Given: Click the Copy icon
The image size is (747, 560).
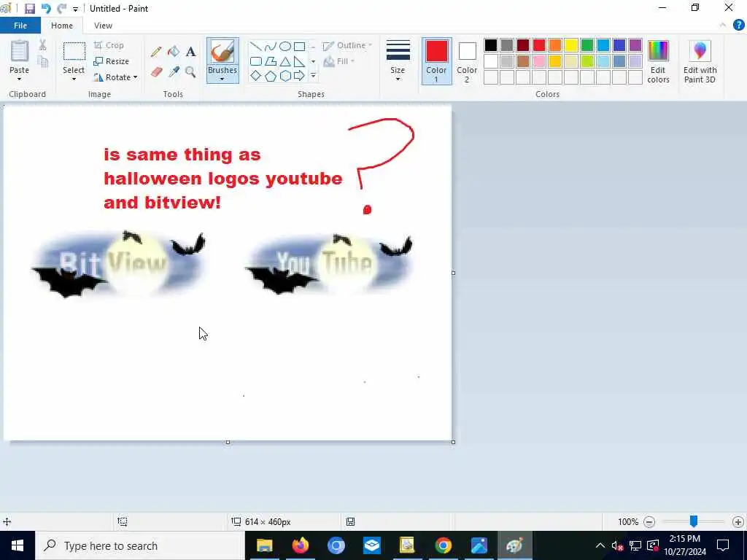Looking at the screenshot, I should (42, 61).
